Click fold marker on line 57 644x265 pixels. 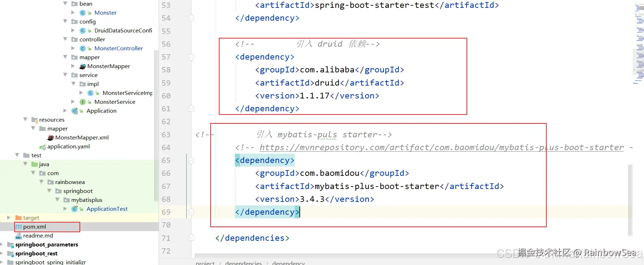click(191, 57)
